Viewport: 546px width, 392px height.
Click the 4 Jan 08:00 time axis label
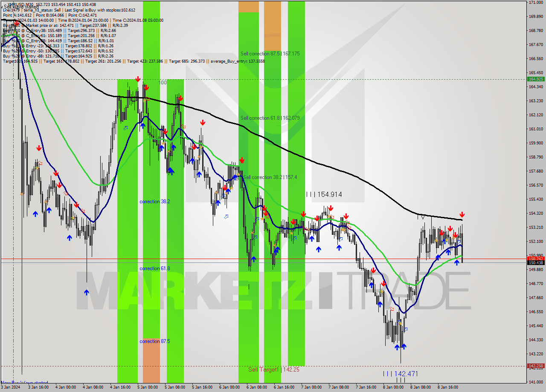[93, 387]
